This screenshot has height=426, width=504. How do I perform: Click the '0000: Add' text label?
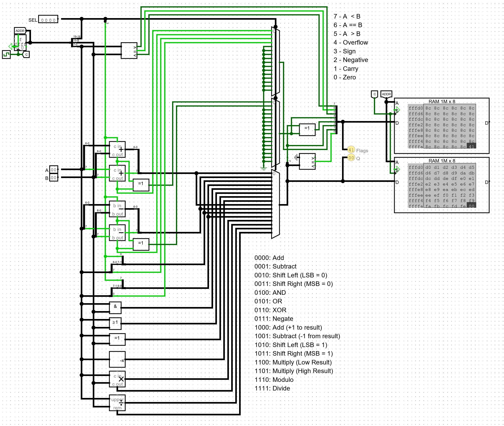269,258
